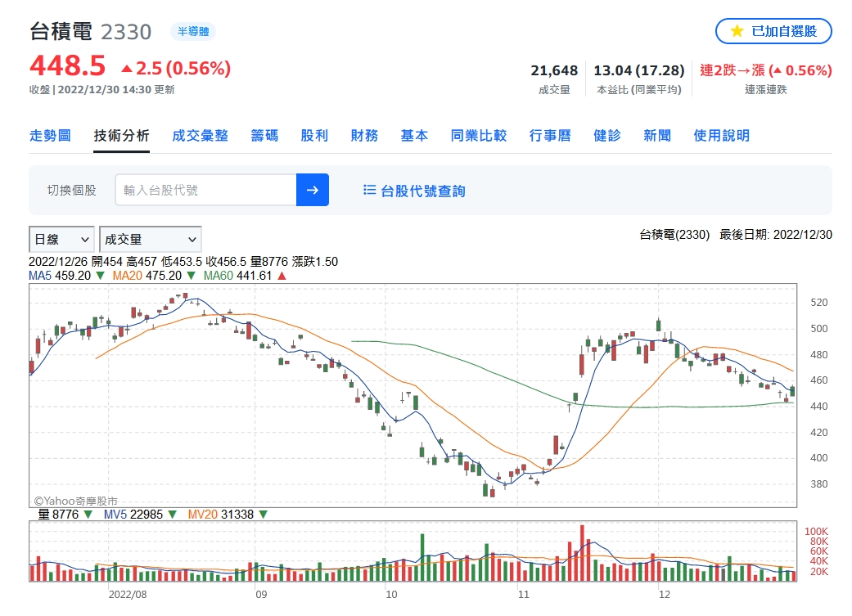The image size is (852, 616).
Task: Click the MA20 475.20 legend value
Action: point(147,276)
